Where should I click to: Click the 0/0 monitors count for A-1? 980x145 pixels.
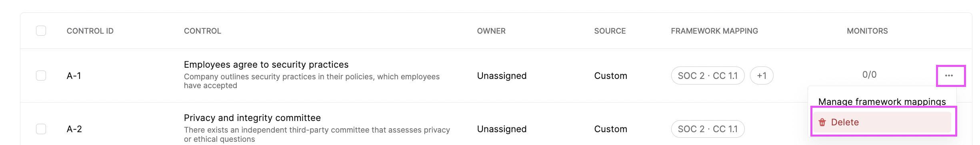869,75
